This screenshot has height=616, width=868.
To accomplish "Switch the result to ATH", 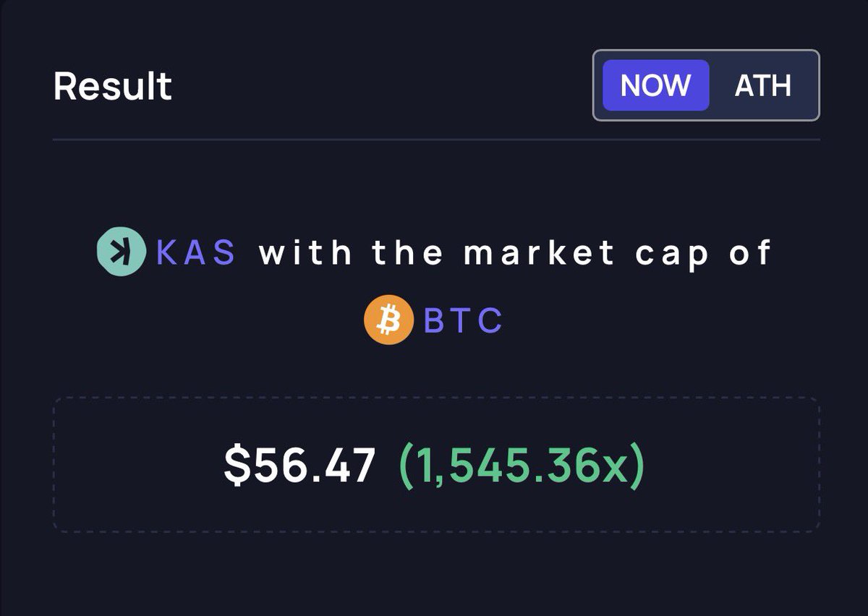I will click(x=762, y=85).
